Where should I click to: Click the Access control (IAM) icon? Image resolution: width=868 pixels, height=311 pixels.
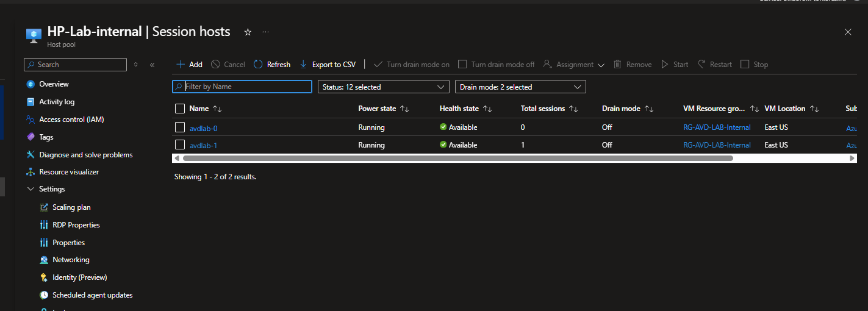point(30,120)
